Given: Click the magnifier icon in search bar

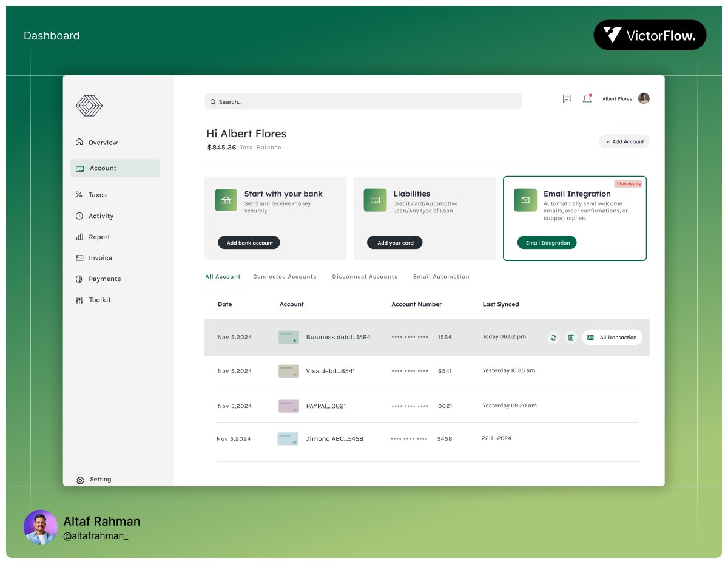Looking at the screenshot, I should (213, 102).
